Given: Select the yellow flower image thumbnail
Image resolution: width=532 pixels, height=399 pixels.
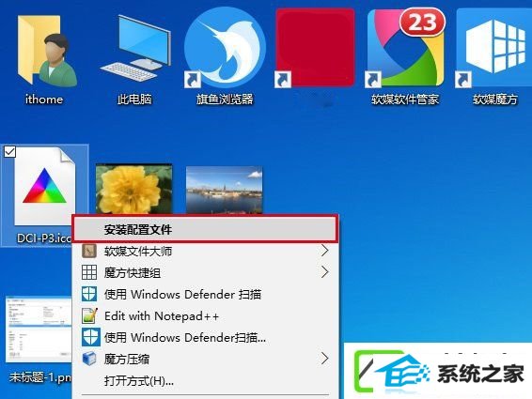Looking at the screenshot, I should (x=134, y=189).
